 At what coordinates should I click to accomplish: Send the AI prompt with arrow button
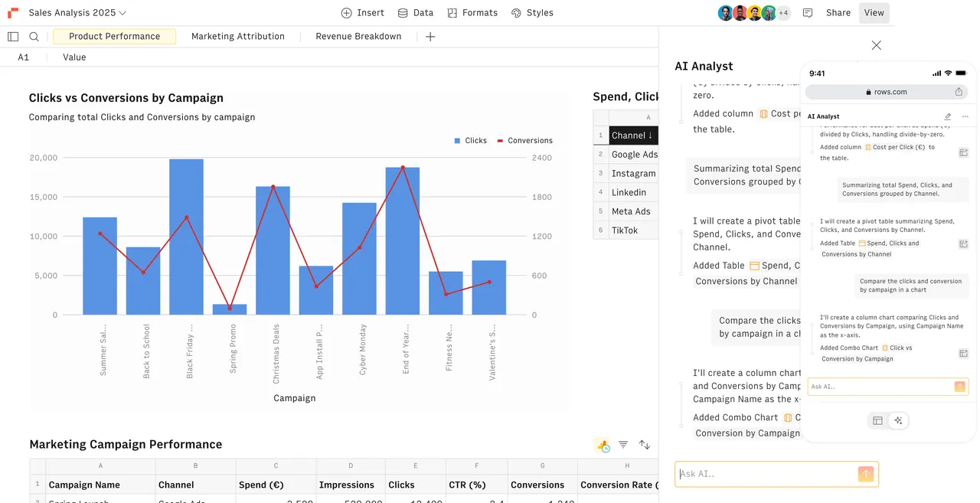pos(866,474)
